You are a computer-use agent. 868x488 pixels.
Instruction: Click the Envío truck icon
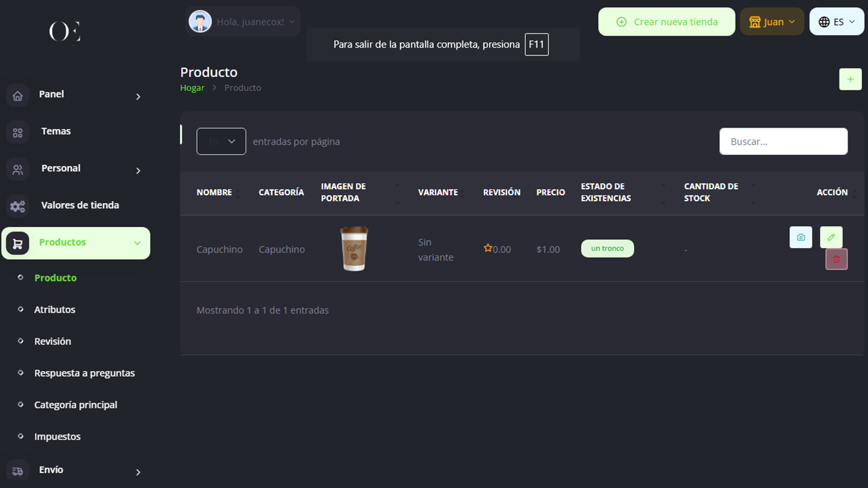point(18,471)
